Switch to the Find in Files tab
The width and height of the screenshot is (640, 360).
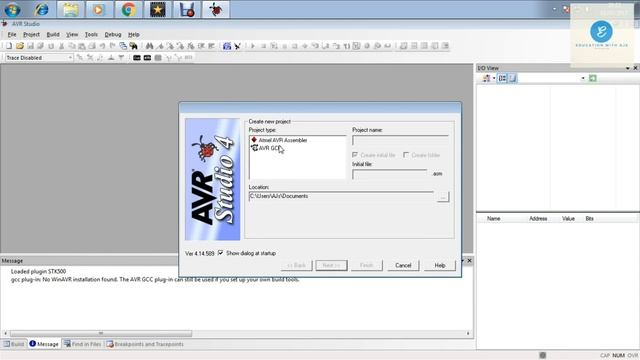coord(82,344)
